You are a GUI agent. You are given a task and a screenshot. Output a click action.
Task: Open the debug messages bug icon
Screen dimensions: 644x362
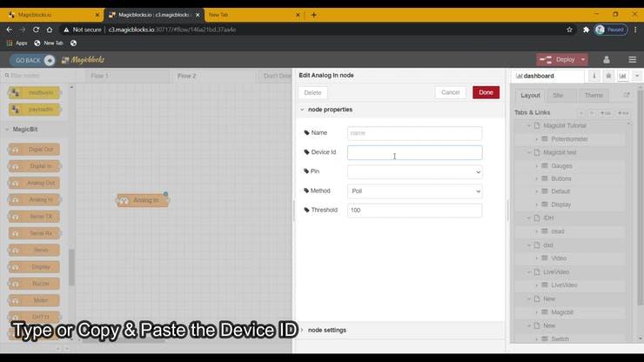pyautogui.click(x=608, y=76)
